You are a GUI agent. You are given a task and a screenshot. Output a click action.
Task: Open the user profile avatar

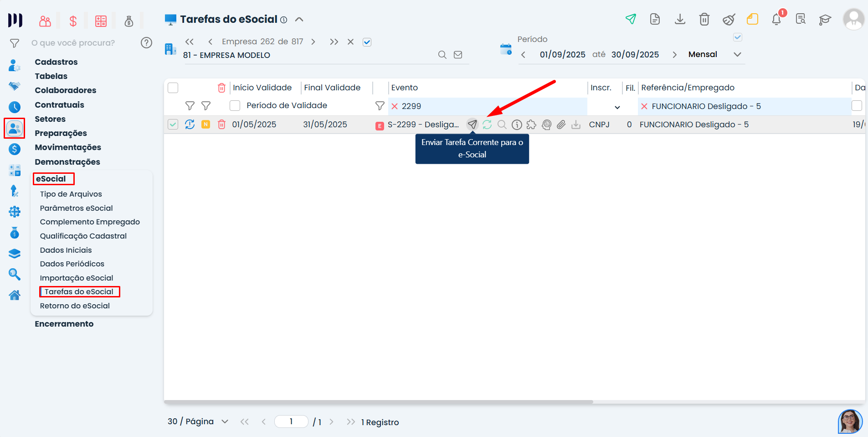pos(853,19)
